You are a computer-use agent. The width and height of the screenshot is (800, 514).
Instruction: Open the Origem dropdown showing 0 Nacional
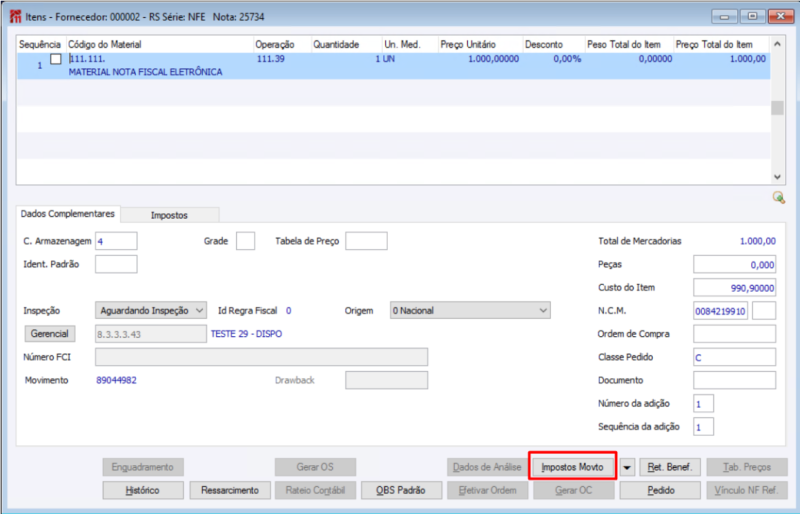coord(470,310)
